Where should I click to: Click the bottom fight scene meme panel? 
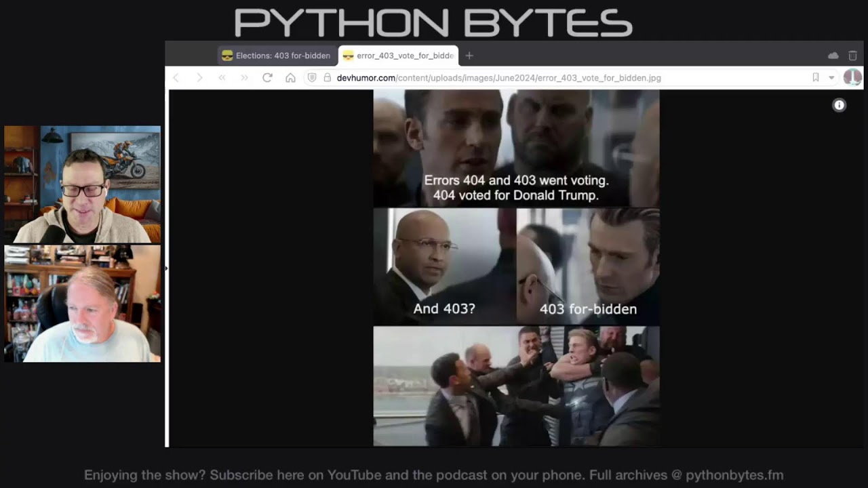coord(516,386)
